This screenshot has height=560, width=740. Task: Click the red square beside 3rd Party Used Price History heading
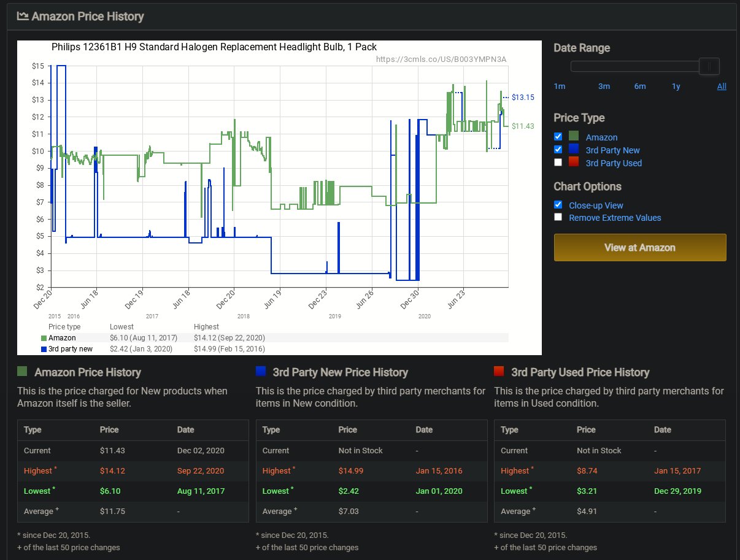point(499,371)
